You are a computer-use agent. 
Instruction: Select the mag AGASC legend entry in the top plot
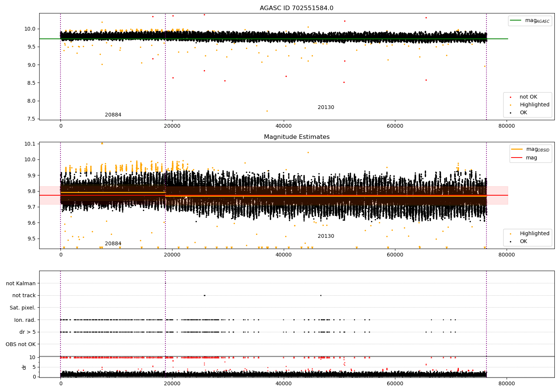click(x=530, y=21)
